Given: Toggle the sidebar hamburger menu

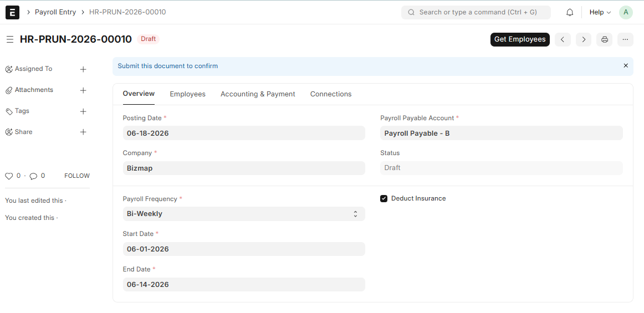Looking at the screenshot, I should 10,39.
